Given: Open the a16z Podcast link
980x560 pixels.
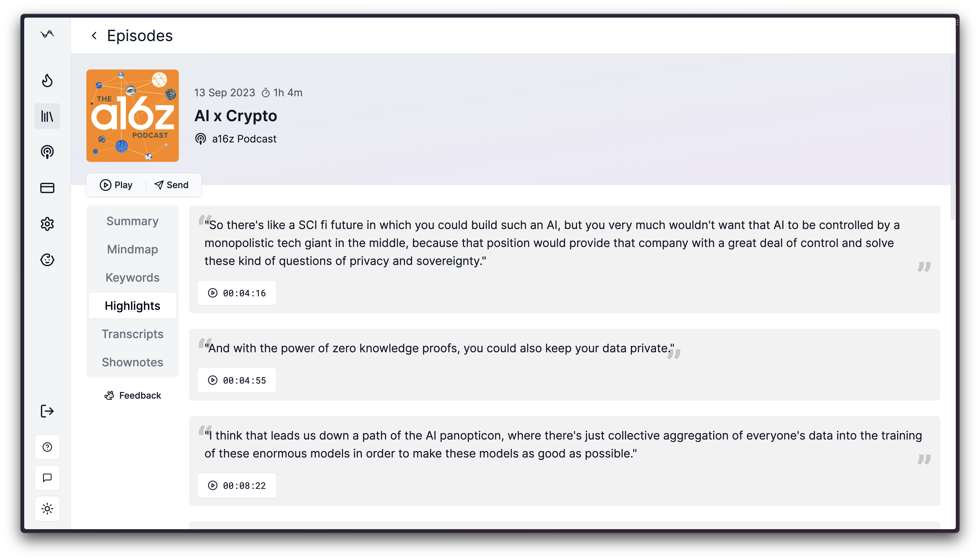Looking at the screenshot, I should pyautogui.click(x=244, y=139).
